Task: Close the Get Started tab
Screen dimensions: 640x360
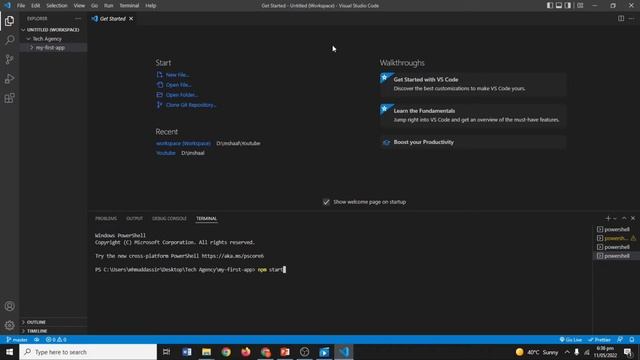Action: click(131, 18)
